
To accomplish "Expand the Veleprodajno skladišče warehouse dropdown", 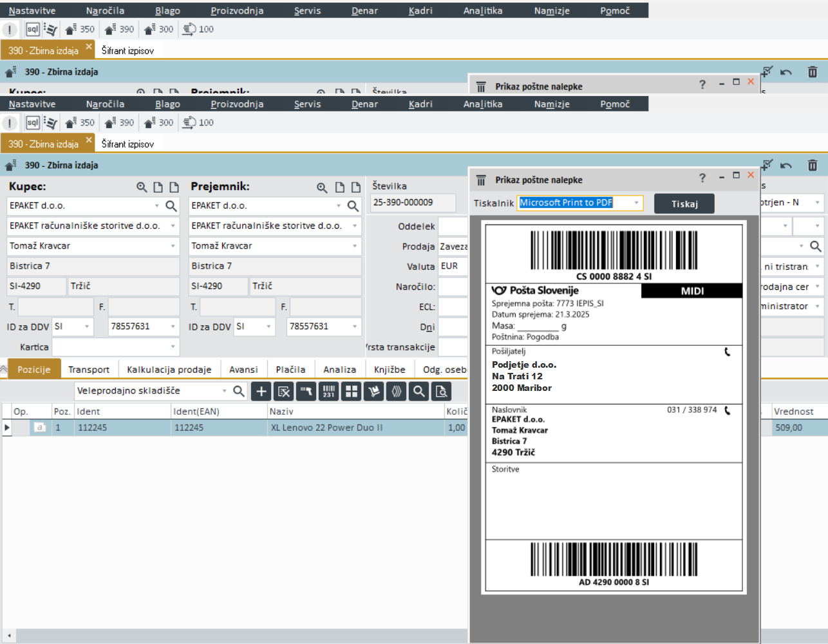I will [224, 391].
